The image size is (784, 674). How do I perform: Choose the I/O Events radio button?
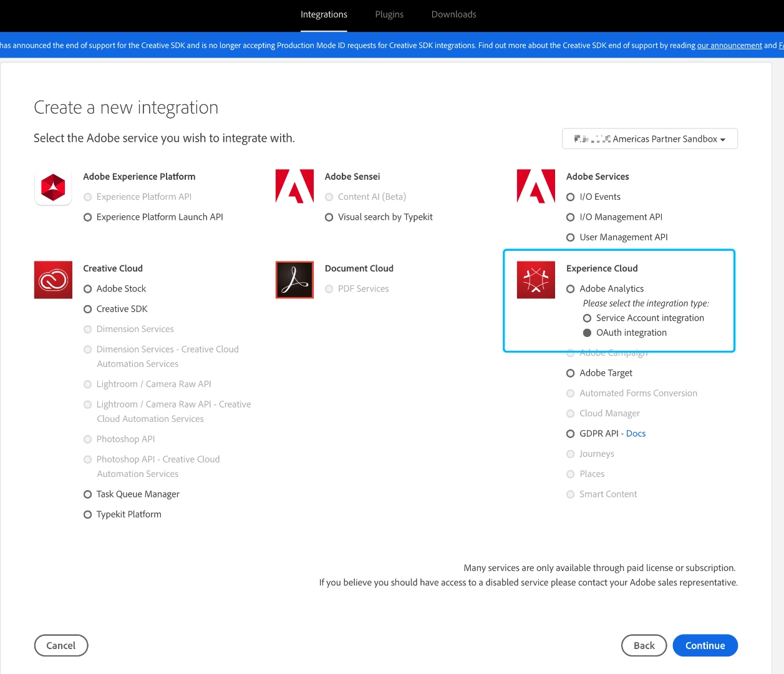point(571,197)
